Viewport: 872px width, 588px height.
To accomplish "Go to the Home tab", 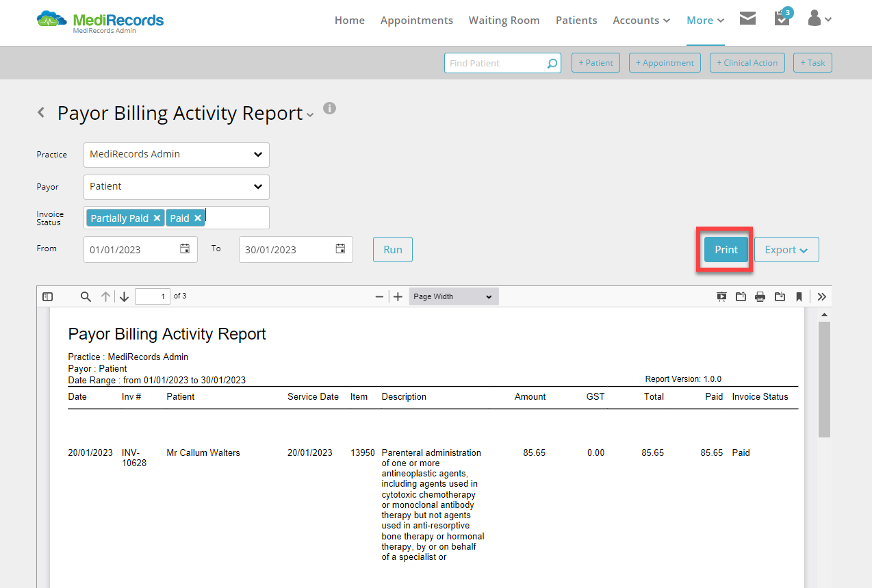I will pos(350,21).
